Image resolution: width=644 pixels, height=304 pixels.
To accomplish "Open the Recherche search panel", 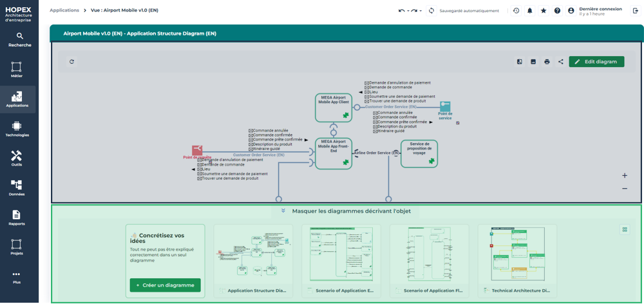I will click(19, 40).
